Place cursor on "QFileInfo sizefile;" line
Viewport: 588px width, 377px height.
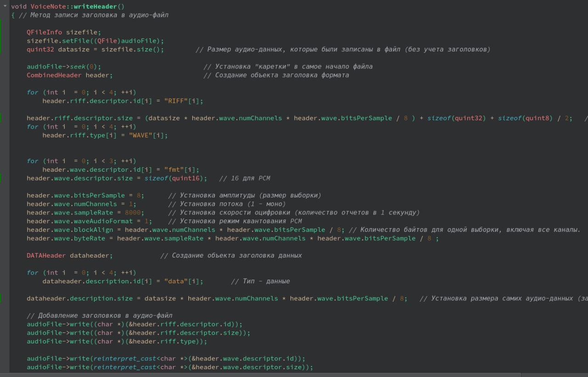[63, 32]
